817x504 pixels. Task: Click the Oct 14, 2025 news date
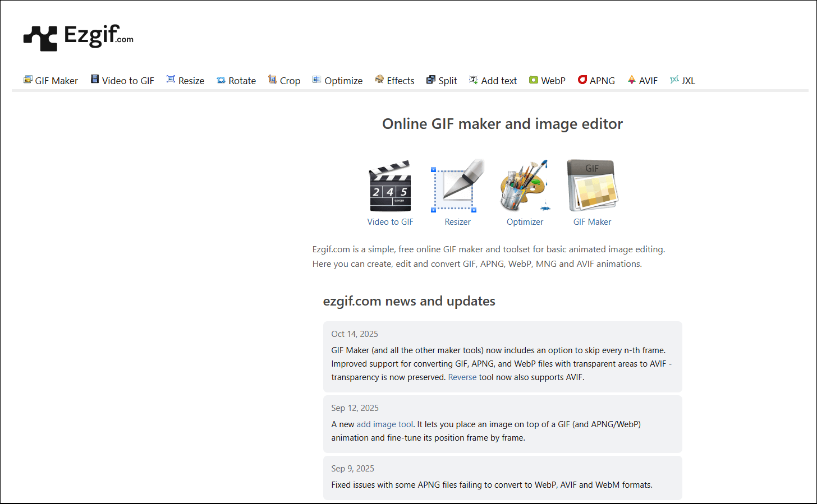point(355,334)
